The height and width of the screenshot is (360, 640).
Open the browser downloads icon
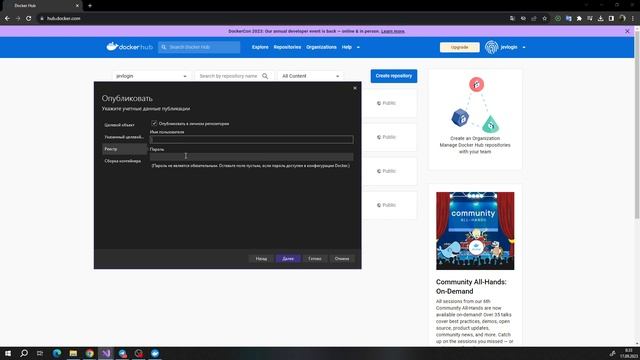(x=600, y=18)
